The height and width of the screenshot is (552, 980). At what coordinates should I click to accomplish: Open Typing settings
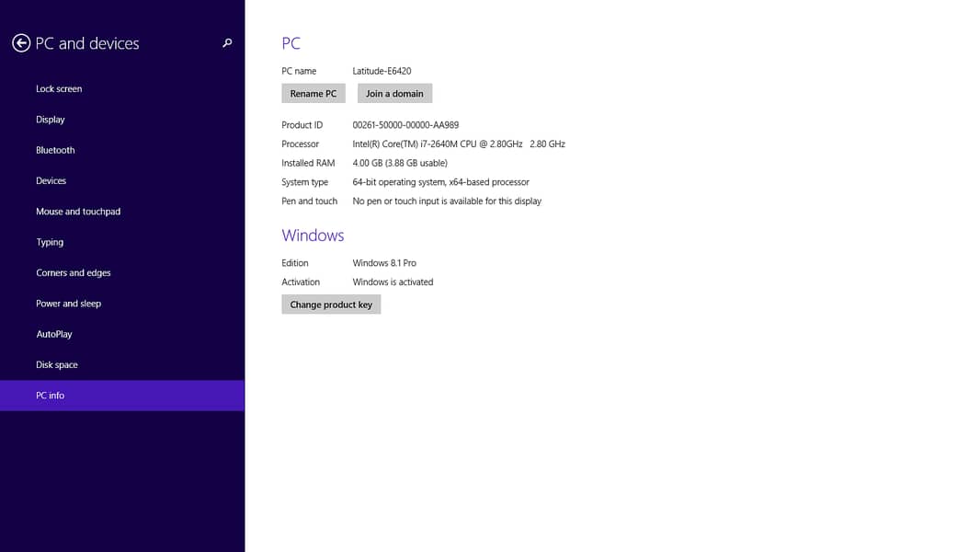[x=50, y=242]
